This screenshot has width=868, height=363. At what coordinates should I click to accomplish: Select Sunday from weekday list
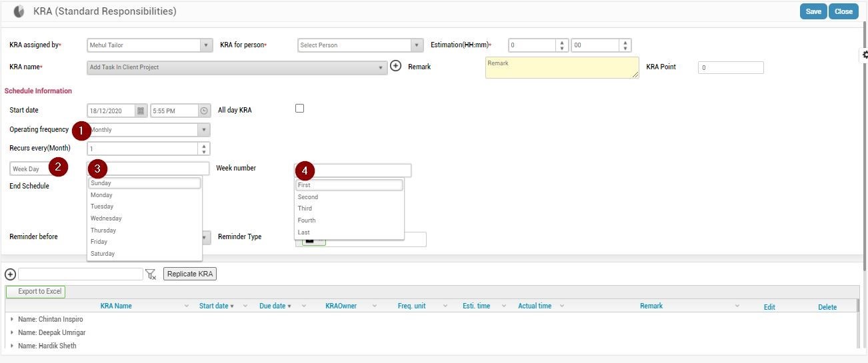coord(145,183)
